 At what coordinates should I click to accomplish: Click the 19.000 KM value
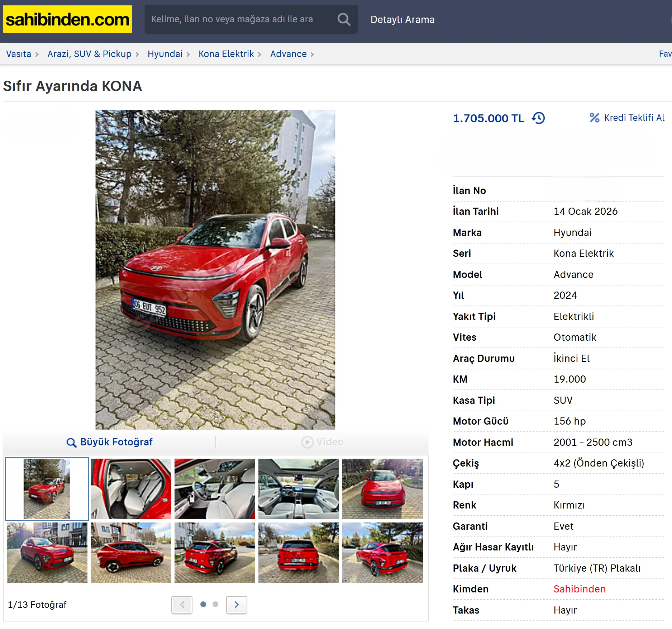click(570, 379)
